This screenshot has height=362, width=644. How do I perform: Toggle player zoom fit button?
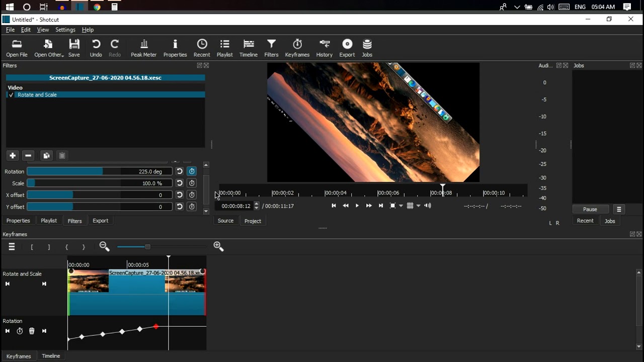coord(393,206)
